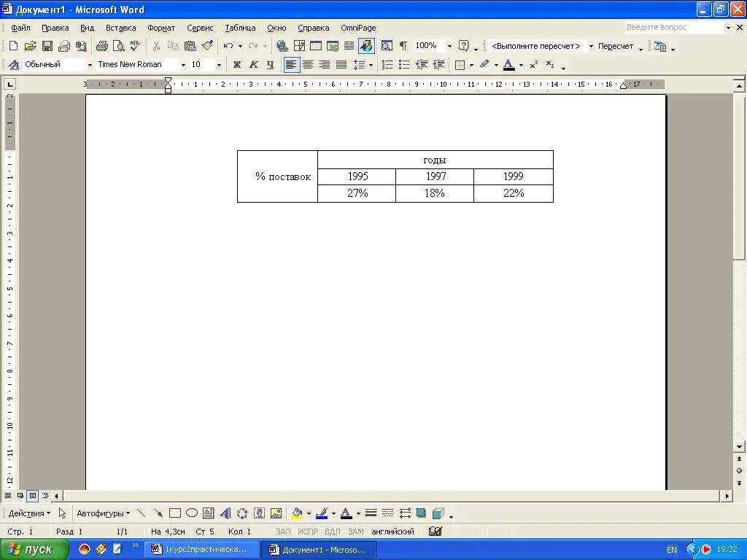Open Правка menu

point(55,28)
